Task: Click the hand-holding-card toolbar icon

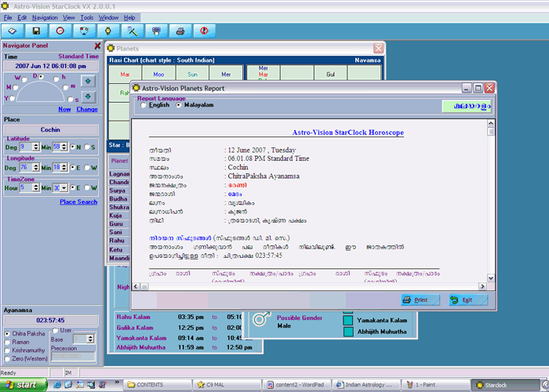Action: pyautogui.click(x=156, y=31)
